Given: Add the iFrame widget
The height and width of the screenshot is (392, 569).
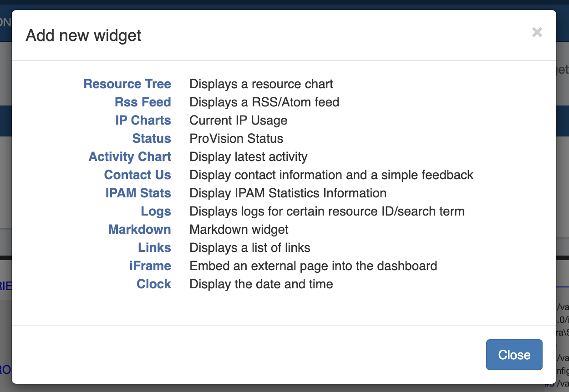Looking at the screenshot, I should pyautogui.click(x=150, y=266).
